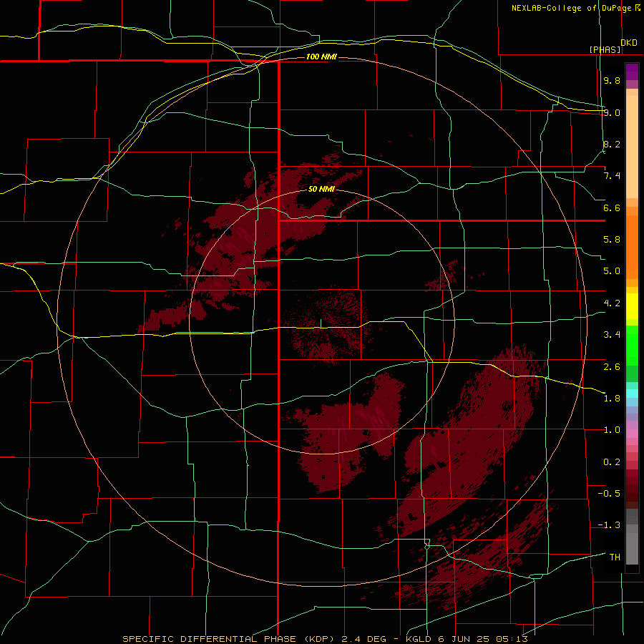The image size is (644, 644).
Task: Click the bright green band of the color scale
Action: pyautogui.click(x=632, y=345)
